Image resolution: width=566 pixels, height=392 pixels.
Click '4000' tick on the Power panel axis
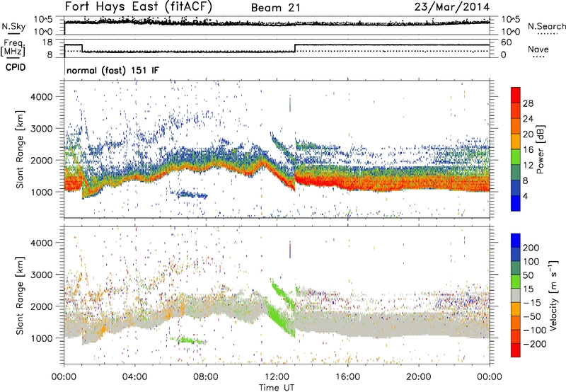point(41,97)
